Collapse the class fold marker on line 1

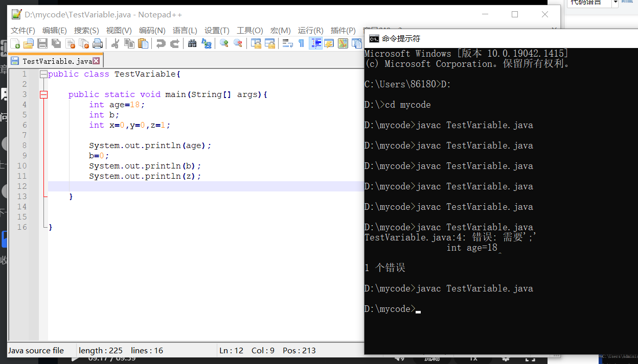click(43, 74)
